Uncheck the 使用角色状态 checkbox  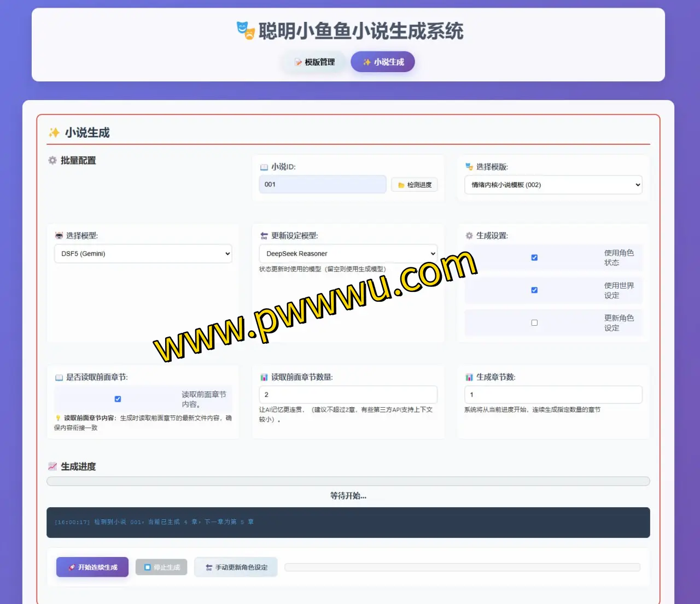click(534, 257)
